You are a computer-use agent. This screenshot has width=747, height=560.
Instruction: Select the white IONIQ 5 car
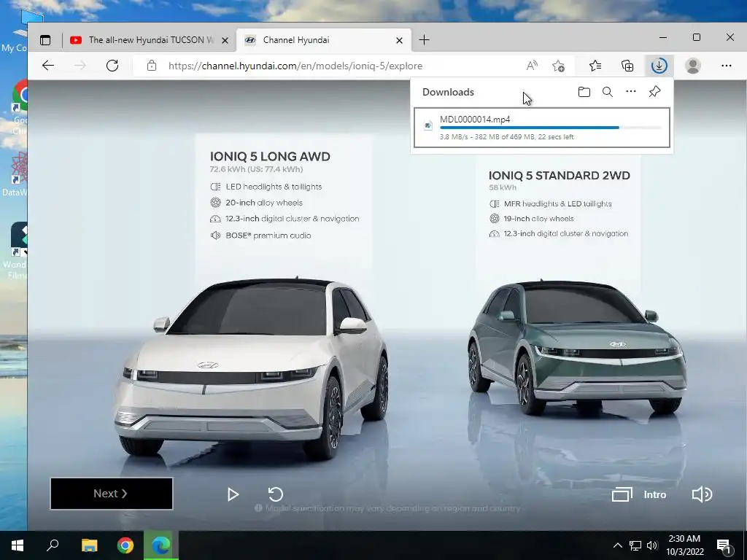252,369
